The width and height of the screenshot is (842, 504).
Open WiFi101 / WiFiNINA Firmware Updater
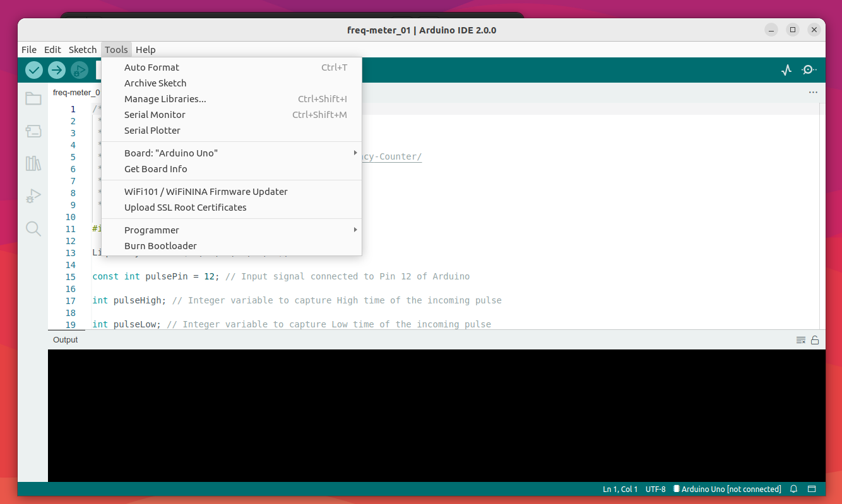[232, 192]
